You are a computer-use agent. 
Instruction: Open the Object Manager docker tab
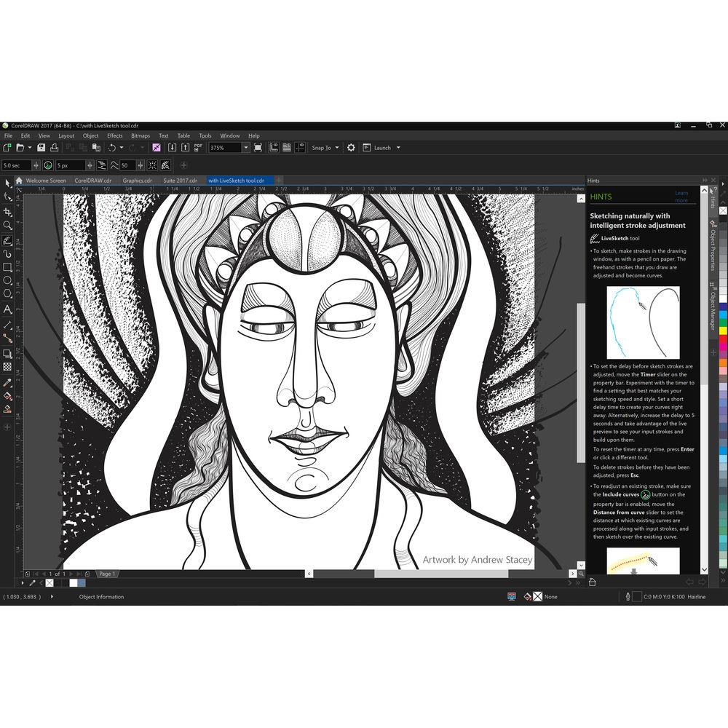tap(713, 310)
